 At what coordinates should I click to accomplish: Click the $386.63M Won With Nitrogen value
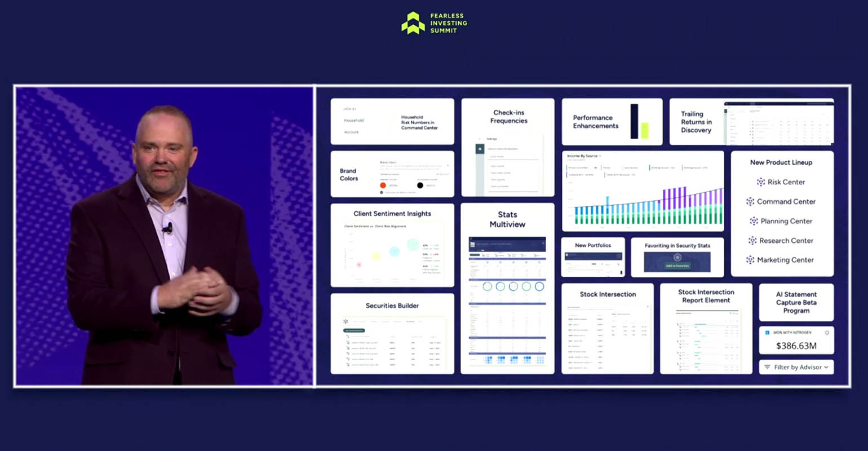796,346
